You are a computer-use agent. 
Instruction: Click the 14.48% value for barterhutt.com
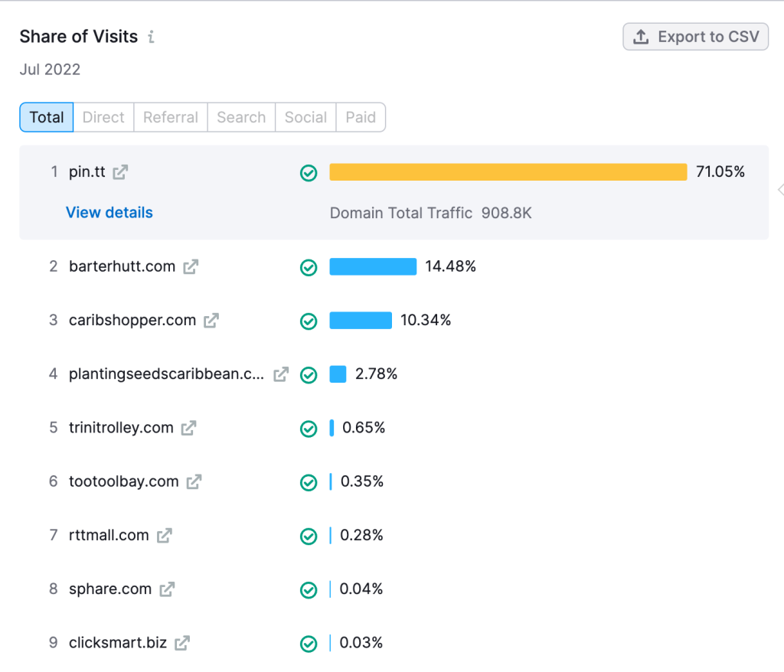click(450, 266)
